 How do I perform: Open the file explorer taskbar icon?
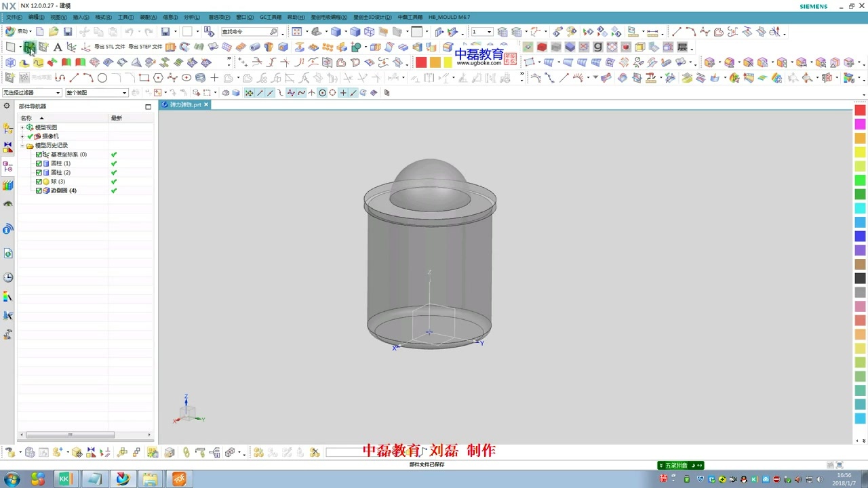point(150,479)
